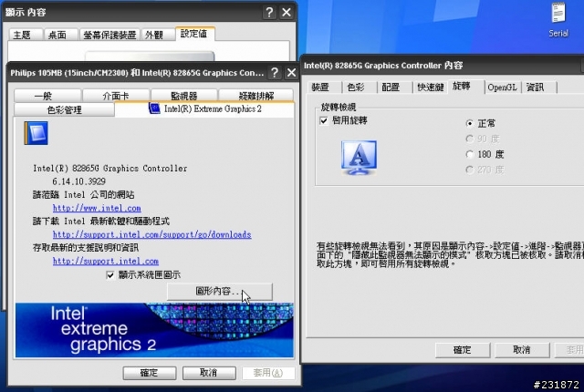Click the 圖形內容... button
Image resolution: width=584 pixels, height=392 pixels.
click(219, 292)
